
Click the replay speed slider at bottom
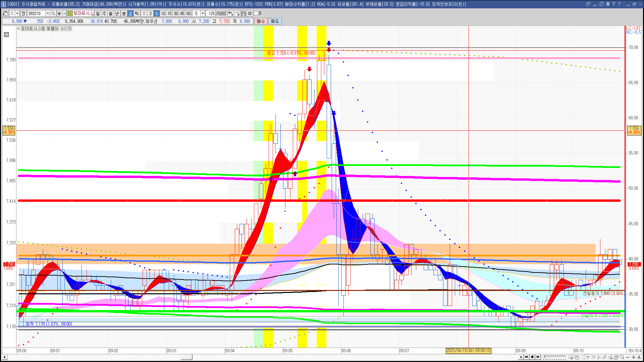pos(554,357)
